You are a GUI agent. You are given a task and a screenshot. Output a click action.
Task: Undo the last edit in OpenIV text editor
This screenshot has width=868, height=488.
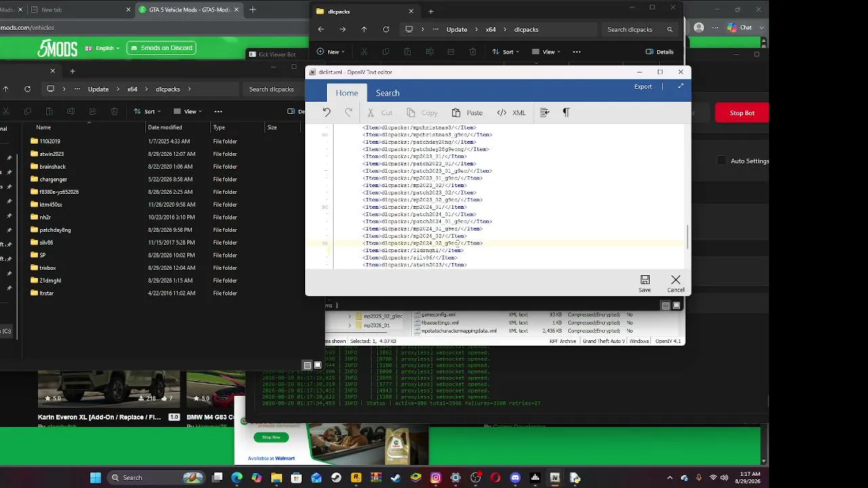[327, 113]
